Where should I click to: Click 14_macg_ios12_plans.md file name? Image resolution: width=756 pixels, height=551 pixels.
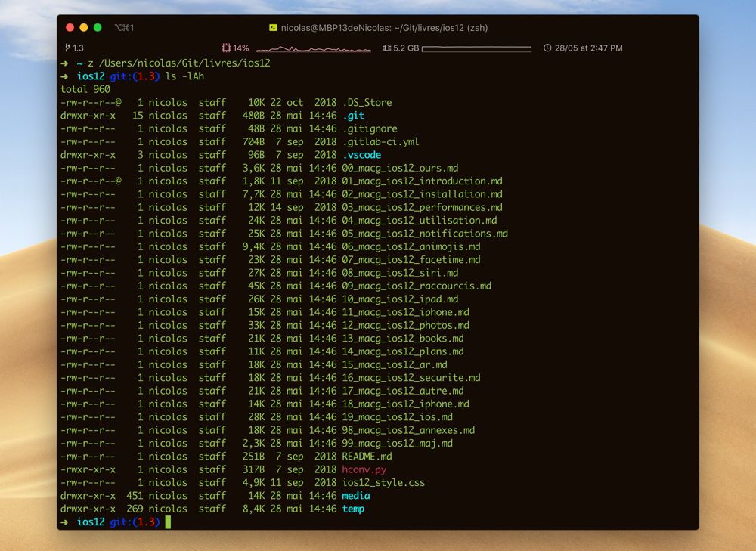[x=403, y=351]
